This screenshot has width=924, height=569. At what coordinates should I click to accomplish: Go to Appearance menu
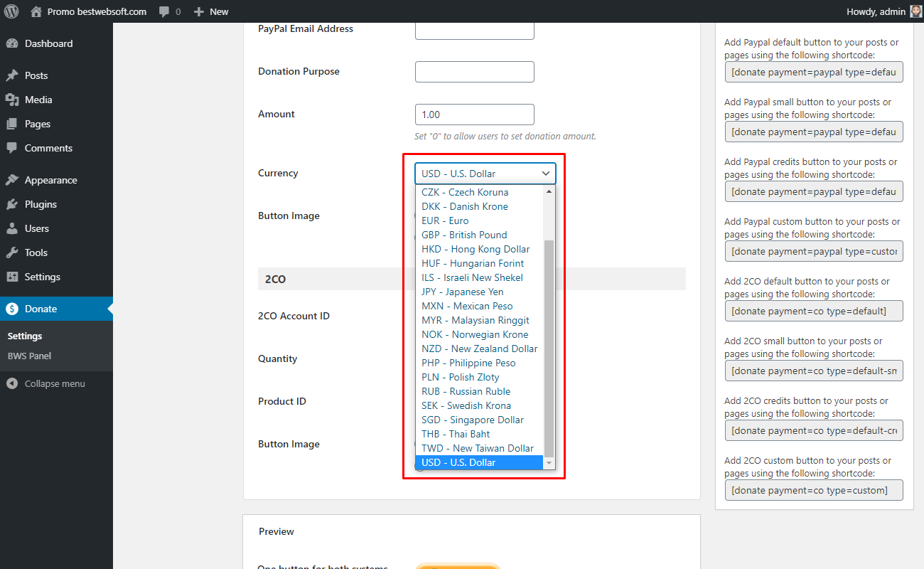pos(56,180)
